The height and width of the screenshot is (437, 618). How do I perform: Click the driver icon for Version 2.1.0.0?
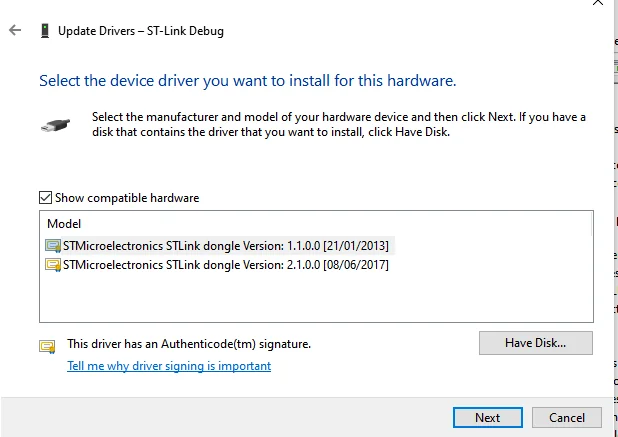coord(53,265)
